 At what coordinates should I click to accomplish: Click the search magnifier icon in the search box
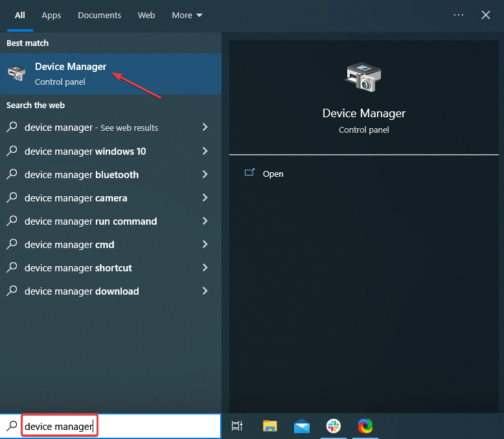tap(11, 425)
